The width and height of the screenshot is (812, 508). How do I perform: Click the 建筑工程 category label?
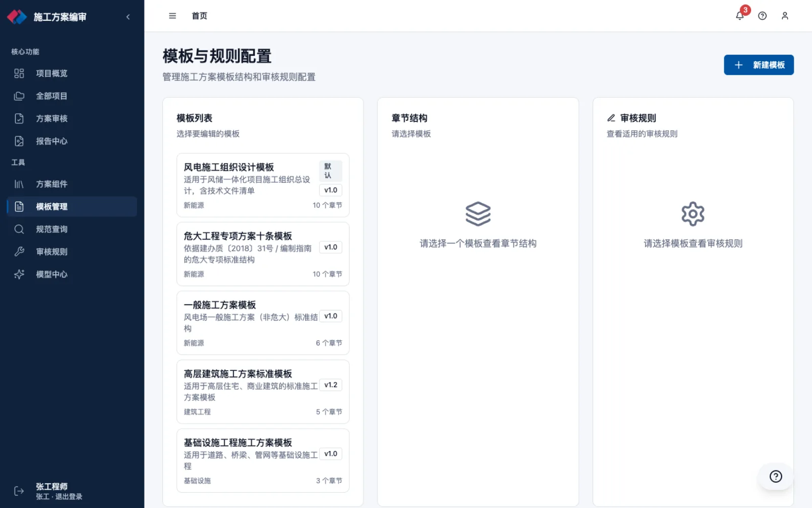pos(197,412)
